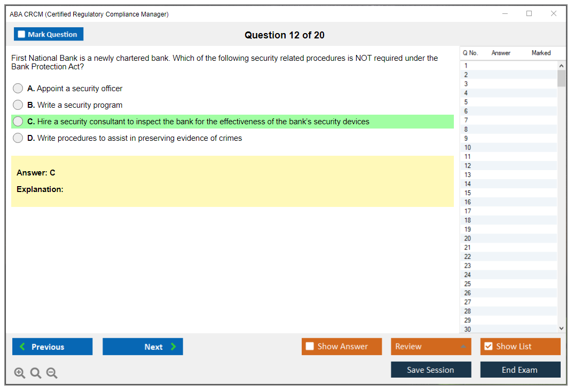Advance with the Next button
574x392 pixels.
point(143,347)
